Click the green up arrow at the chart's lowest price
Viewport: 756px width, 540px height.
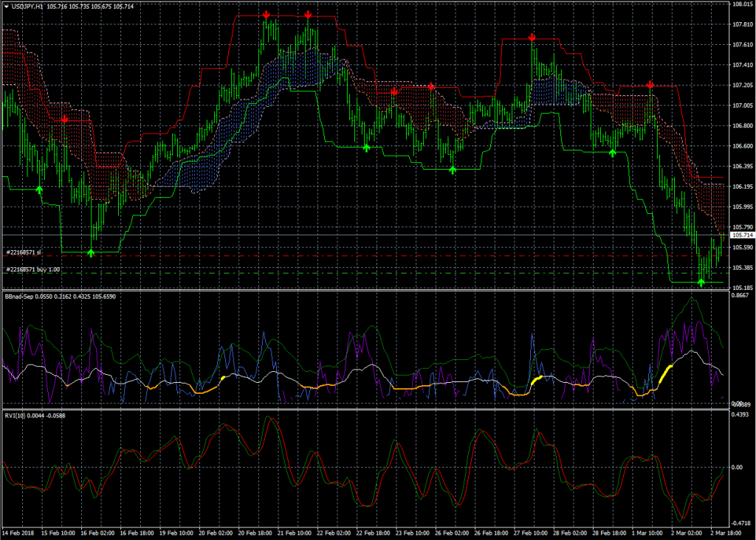click(x=701, y=283)
